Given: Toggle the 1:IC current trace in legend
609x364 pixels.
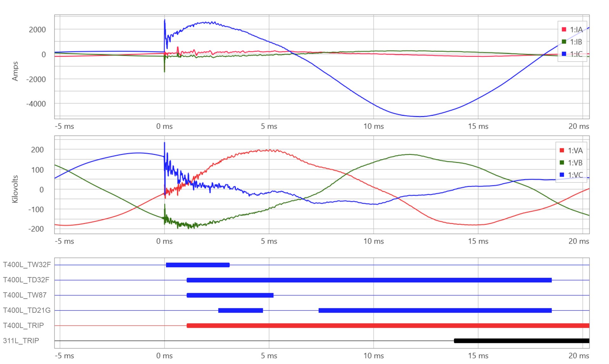Looking at the screenshot, I should pyautogui.click(x=576, y=54).
